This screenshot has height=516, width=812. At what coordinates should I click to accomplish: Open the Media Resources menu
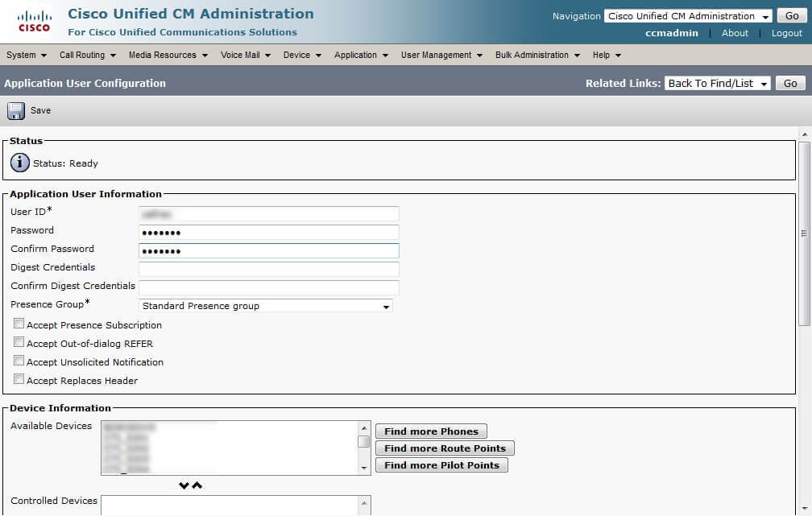pos(168,55)
